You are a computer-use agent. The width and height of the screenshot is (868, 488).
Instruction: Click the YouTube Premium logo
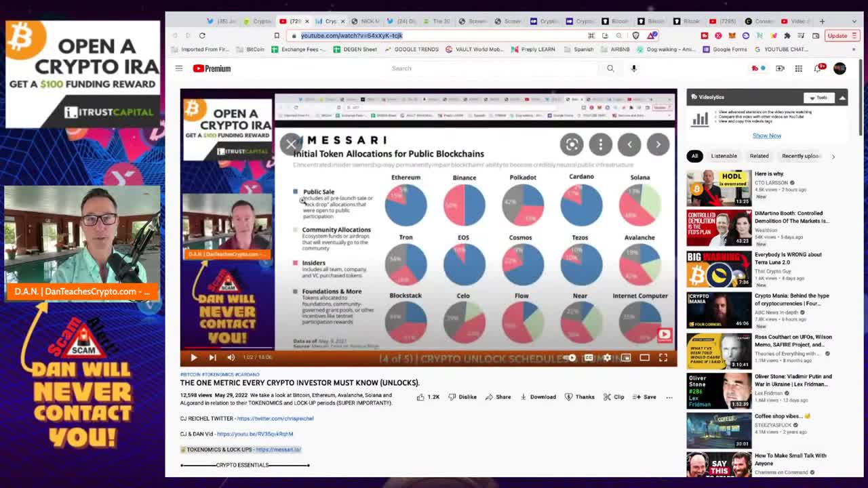point(212,68)
